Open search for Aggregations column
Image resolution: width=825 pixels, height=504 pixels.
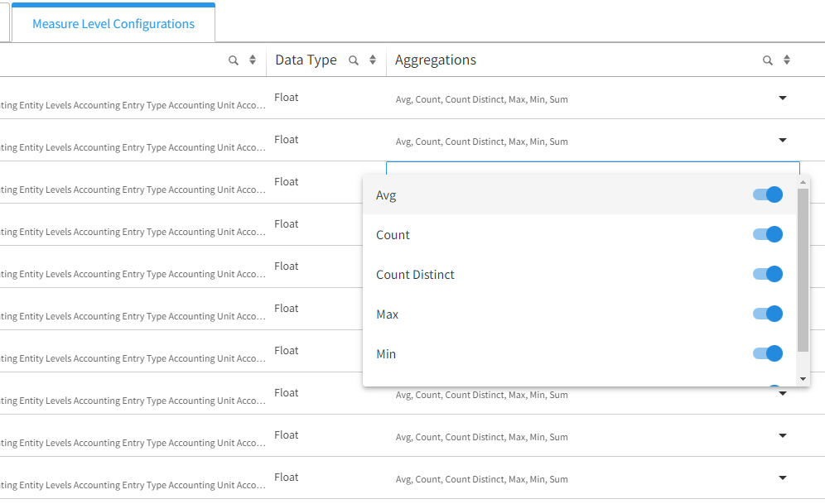(768, 60)
